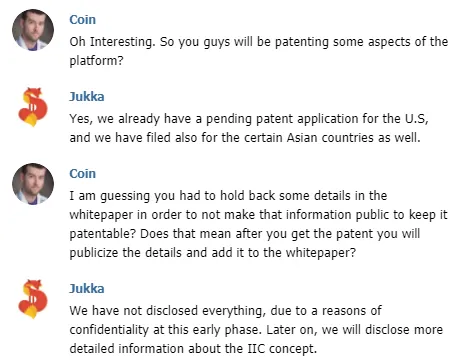
Task: Select the line starting 'patentable? Does that mean'
Action: click(244, 234)
